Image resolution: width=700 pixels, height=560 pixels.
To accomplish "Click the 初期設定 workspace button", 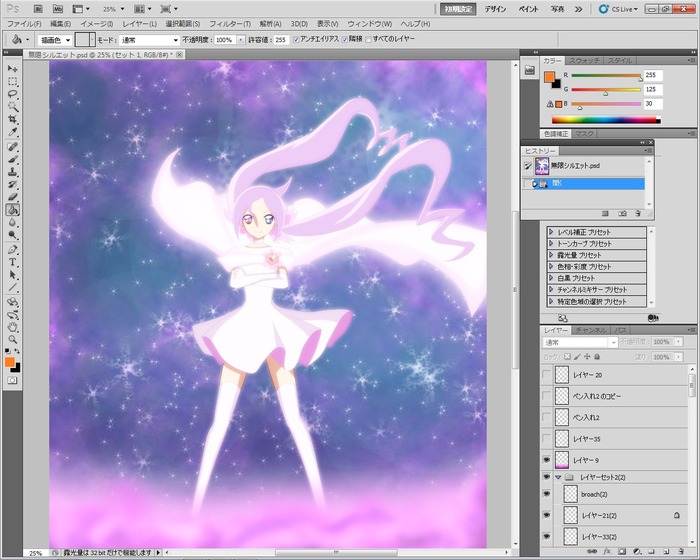I will (x=458, y=9).
